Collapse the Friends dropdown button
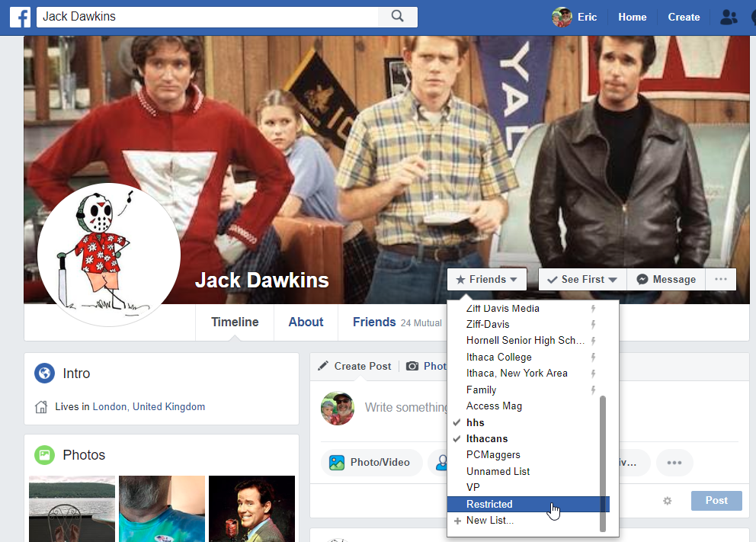The height and width of the screenshot is (542, 756). point(486,280)
